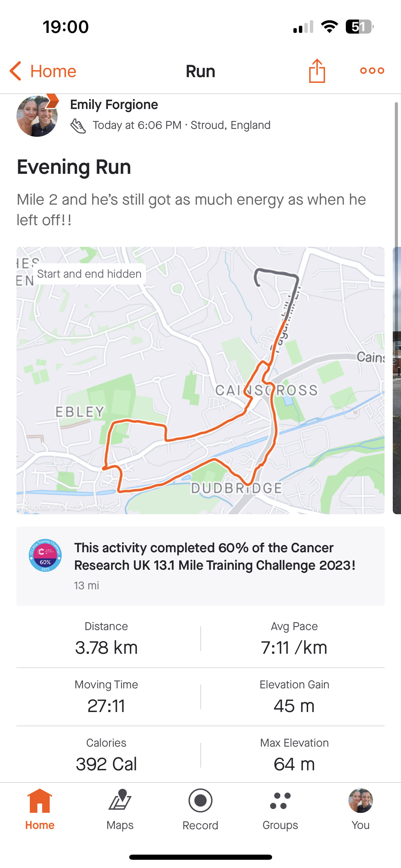Viewport: 401px width, 868px height.
Task: Tap the Record button icon
Action: point(200,801)
